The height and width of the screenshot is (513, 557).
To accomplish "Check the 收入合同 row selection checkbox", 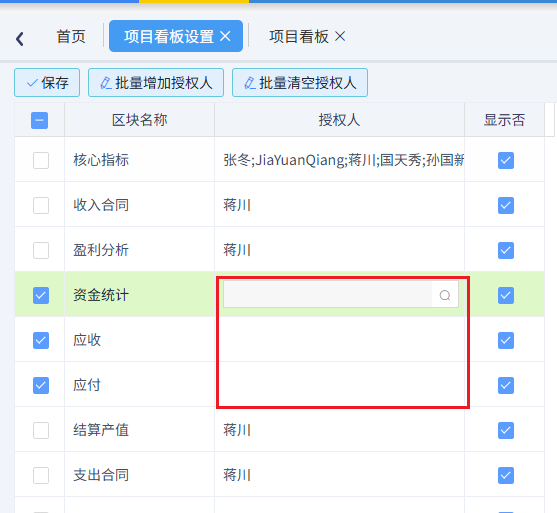I will click(x=41, y=205).
